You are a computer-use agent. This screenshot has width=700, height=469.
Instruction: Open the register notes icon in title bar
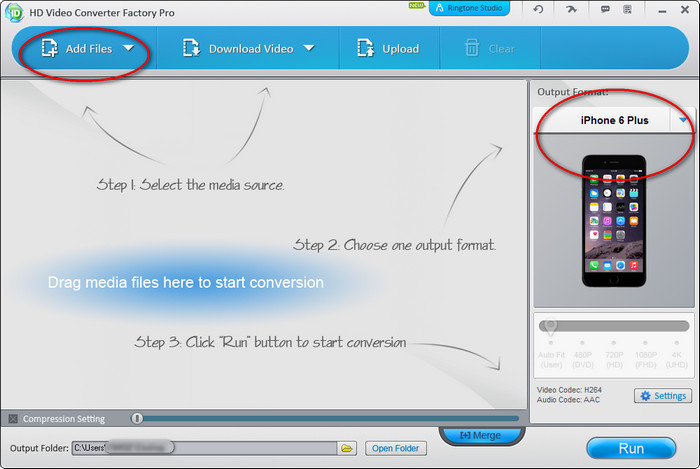pos(627,9)
